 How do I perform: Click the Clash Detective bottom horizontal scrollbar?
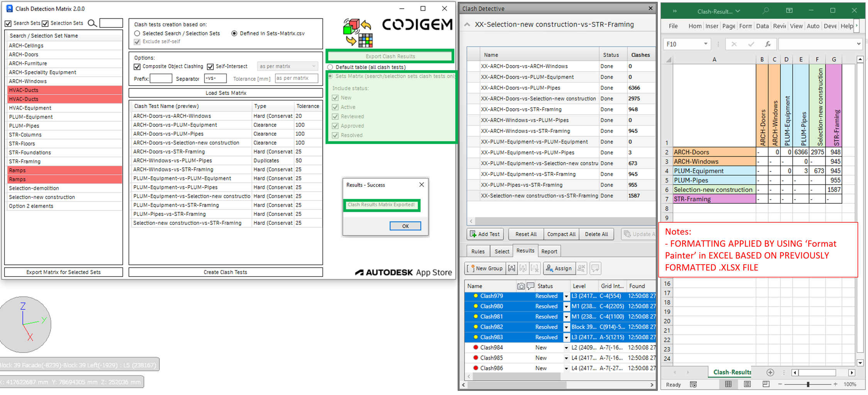point(517,385)
